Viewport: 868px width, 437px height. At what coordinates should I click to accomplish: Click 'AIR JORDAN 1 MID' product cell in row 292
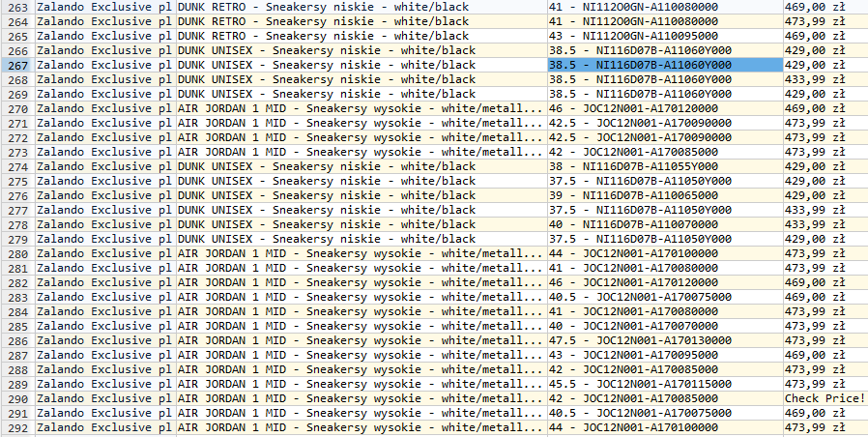tap(362, 427)
